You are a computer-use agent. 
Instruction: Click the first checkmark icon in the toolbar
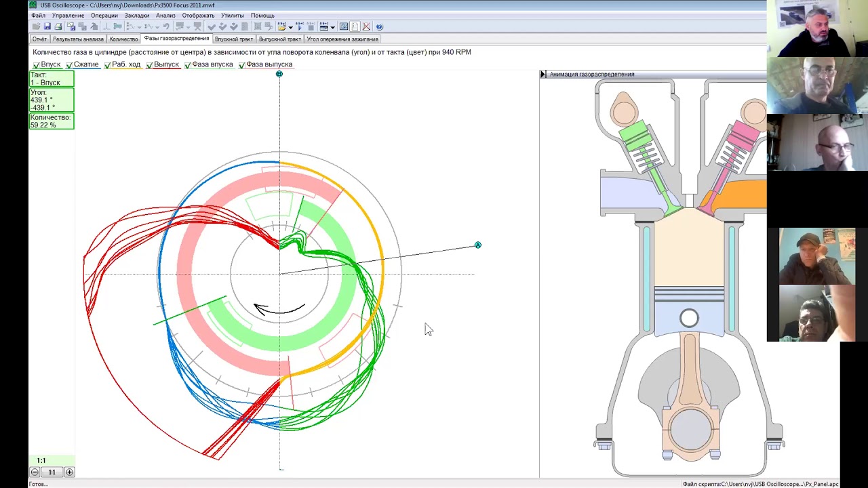(x=212, y=26)
